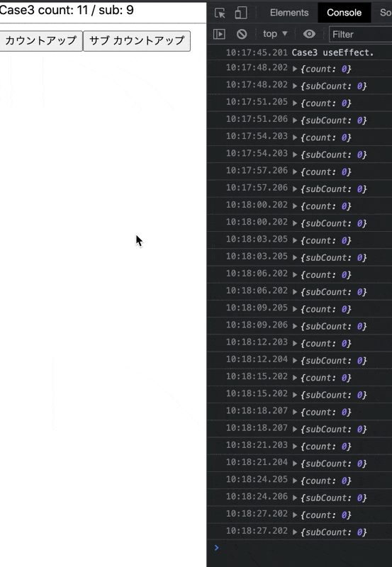Show the console sidebar panel icon
Screen dimensions: 392x567
219,34
